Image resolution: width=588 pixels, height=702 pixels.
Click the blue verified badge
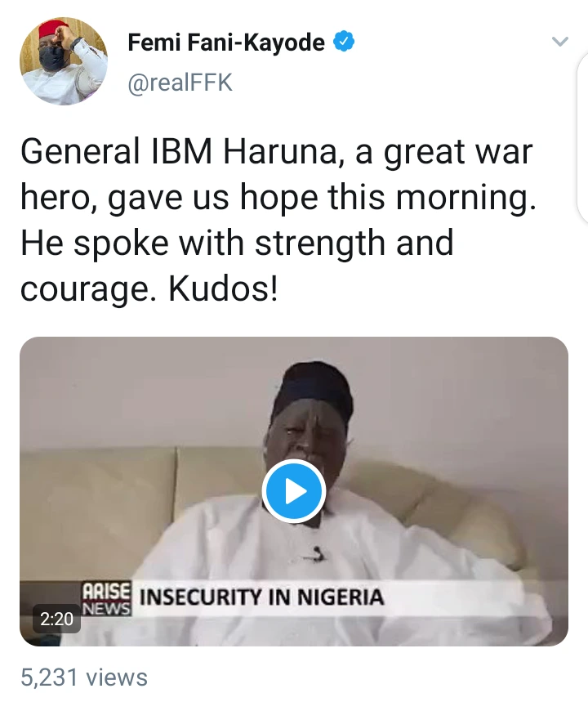click(345, 42)
